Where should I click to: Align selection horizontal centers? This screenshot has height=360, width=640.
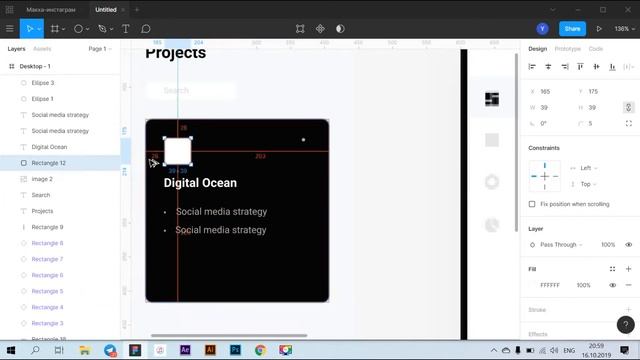[548, 67]
